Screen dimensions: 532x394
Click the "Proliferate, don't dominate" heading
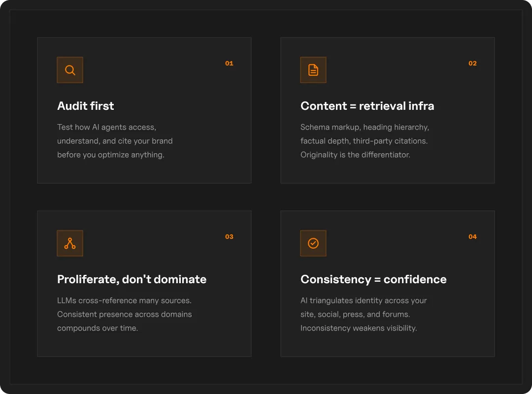(132, 279)
